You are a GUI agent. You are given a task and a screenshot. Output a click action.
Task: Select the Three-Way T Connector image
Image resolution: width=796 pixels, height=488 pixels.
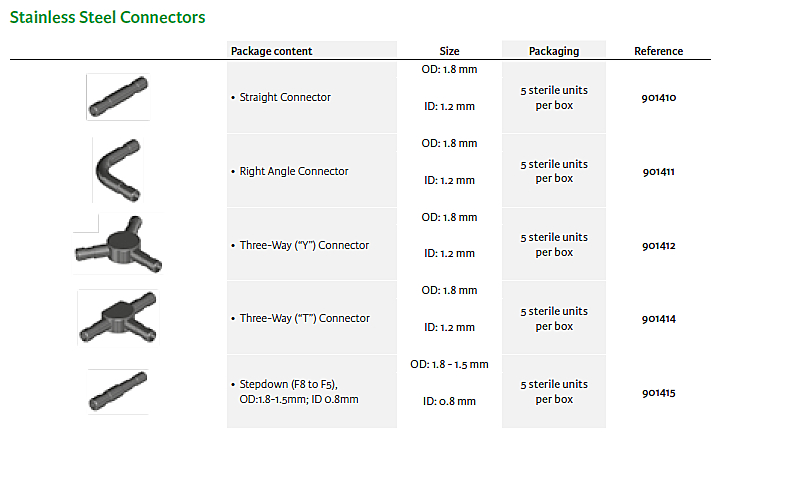click(118, 317)
